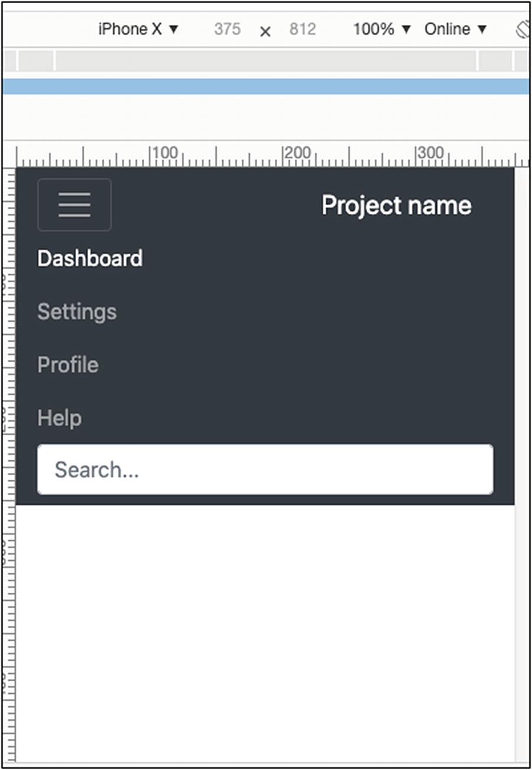
Task: Open the Settings nav item
Action: pyautogui.click(x=77, y=311)
